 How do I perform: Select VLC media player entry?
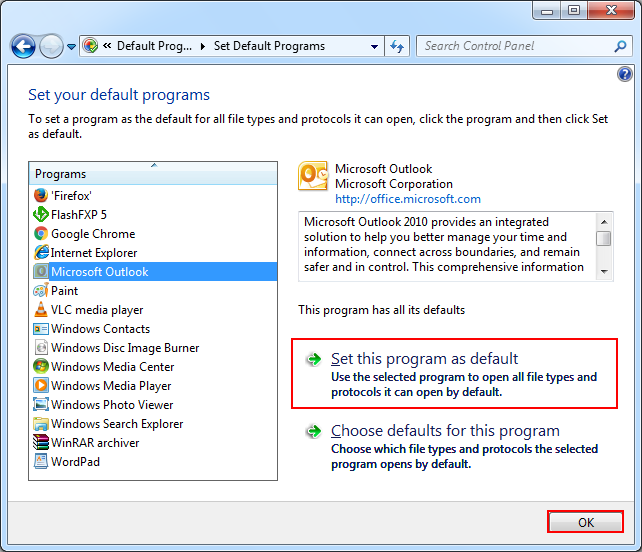153,309
